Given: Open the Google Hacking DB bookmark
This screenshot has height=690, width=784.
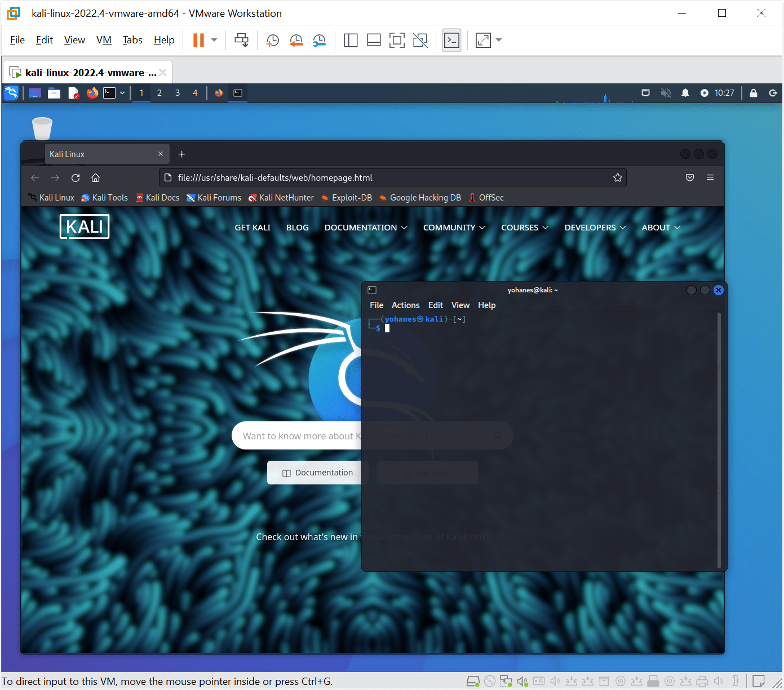Looking at the screenshot, I should click(x=420, y=198).
